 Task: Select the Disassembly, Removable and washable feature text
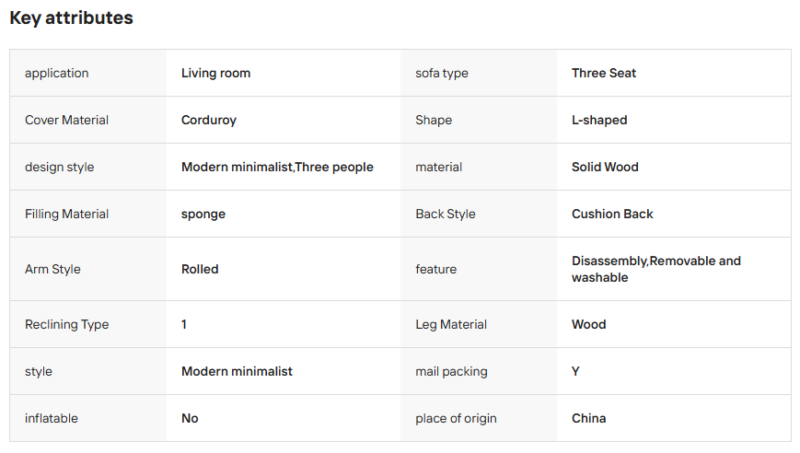point(656,269)
